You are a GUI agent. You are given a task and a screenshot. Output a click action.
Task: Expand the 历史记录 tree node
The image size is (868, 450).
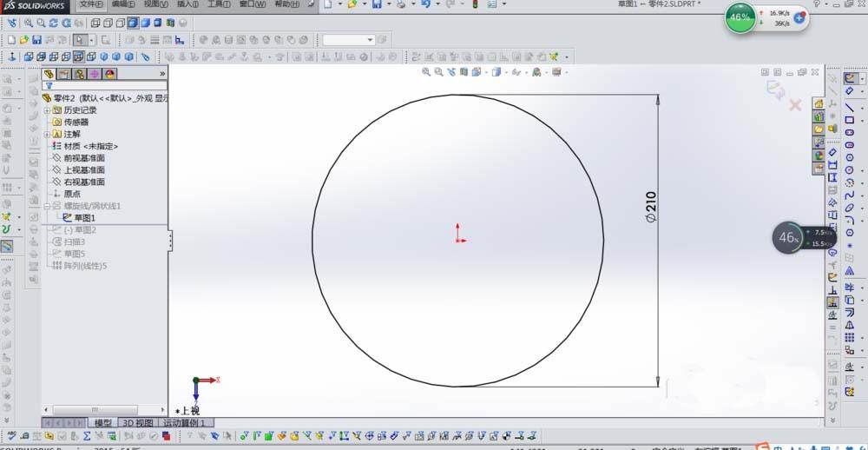pyautogui.click(x=47, y=110)
